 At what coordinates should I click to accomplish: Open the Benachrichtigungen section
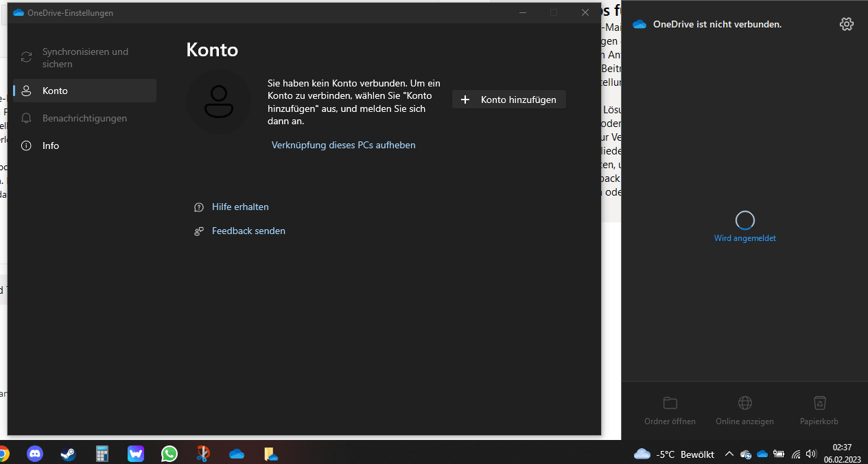pos(85,118)
